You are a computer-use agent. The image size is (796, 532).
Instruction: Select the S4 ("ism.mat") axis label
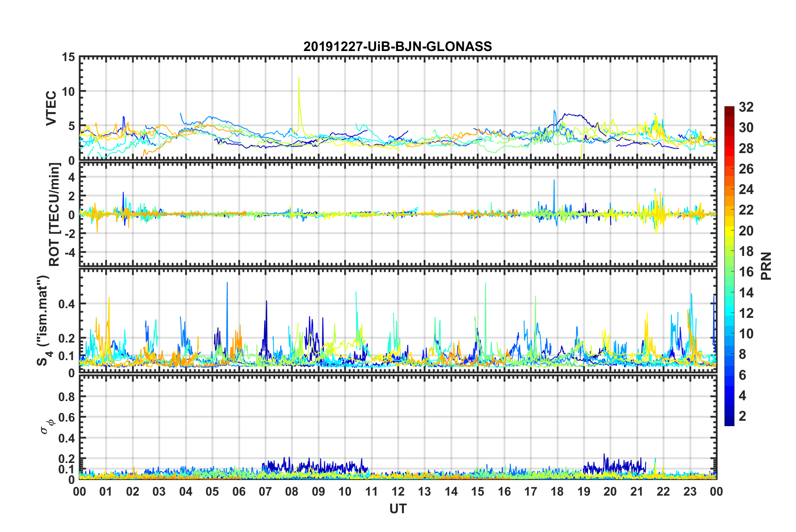(44, 320)
